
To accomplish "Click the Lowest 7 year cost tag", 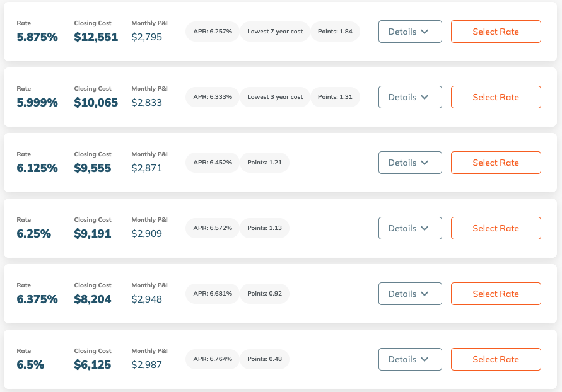I will [x=275, y=32].
